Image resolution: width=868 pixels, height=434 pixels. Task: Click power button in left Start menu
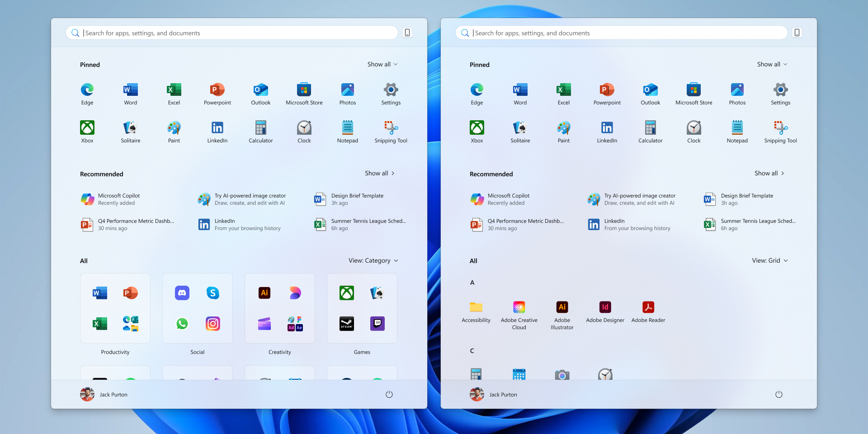point(389,394)
